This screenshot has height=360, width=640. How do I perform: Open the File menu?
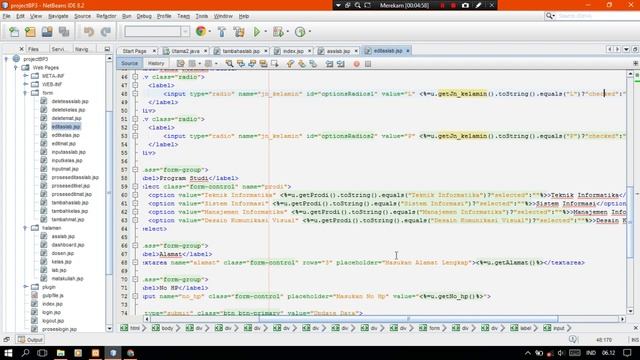tap(6, 16)
